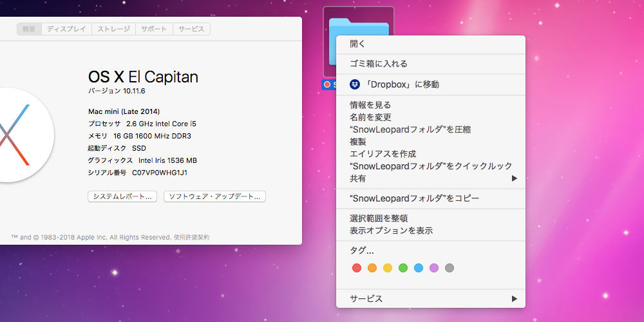The image size is (644, 322).
Task: Open the タグ... menu entry
Action: point(430,251)
